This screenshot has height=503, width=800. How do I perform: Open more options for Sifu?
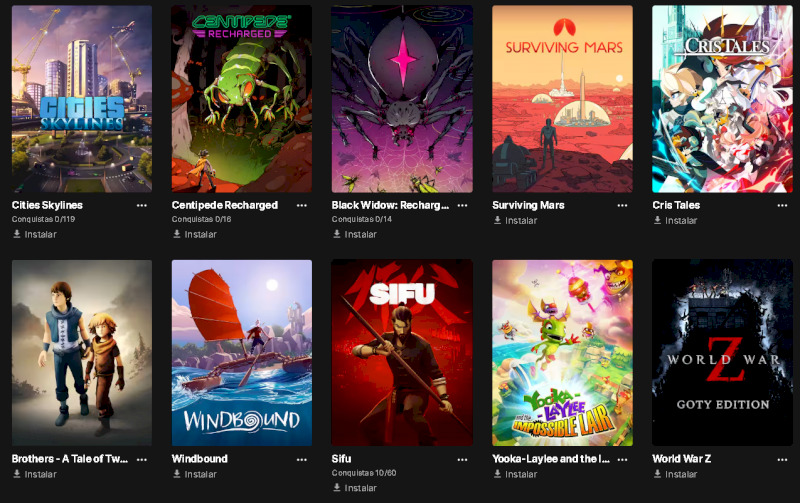pos(462,459)
